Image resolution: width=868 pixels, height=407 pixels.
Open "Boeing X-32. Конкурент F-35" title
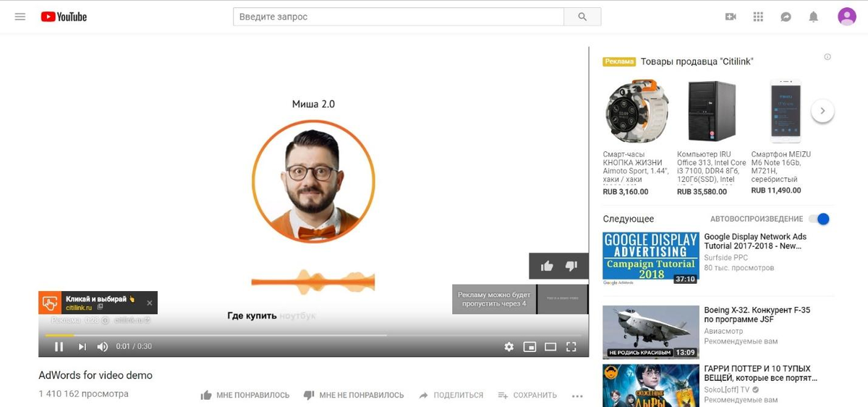(x=757, y=314)
